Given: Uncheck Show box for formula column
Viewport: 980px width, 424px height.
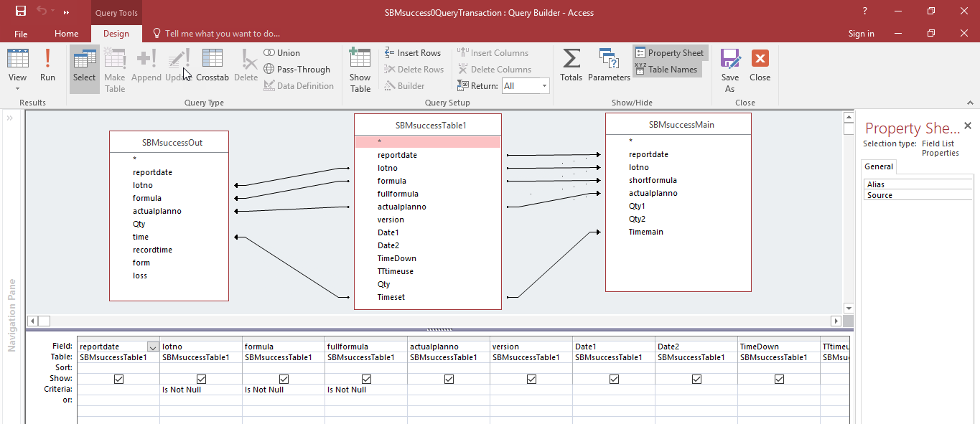Looking at the screenshot, I should (284, 379).
